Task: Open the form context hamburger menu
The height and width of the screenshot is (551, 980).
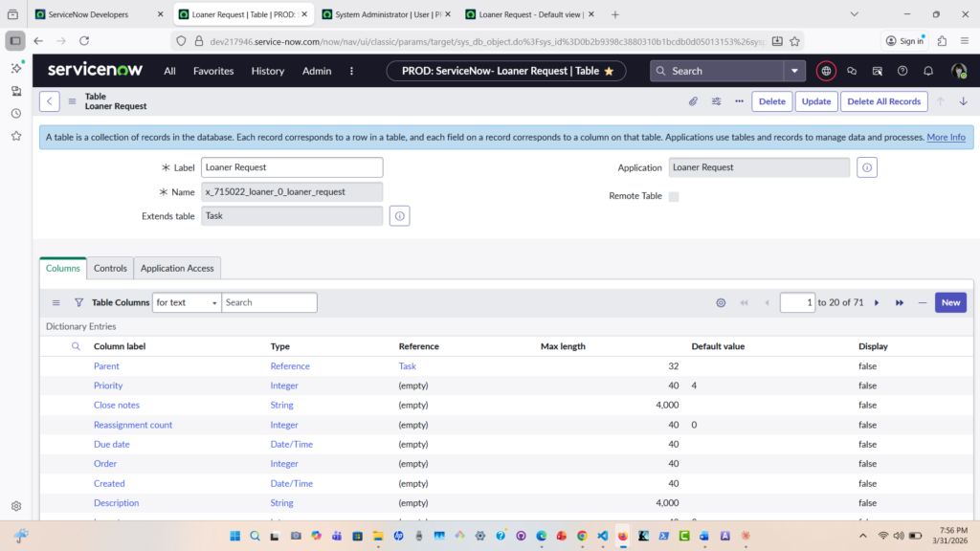Action: [72, 101]
